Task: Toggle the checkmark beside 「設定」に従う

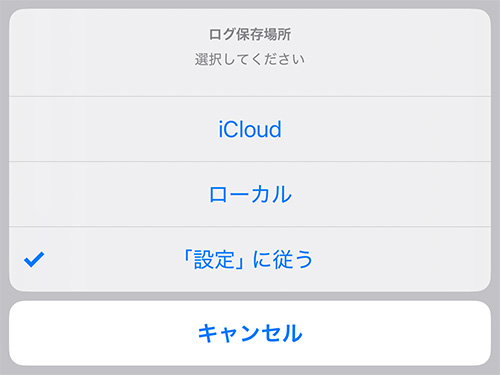Action: [x=34, y=259]
